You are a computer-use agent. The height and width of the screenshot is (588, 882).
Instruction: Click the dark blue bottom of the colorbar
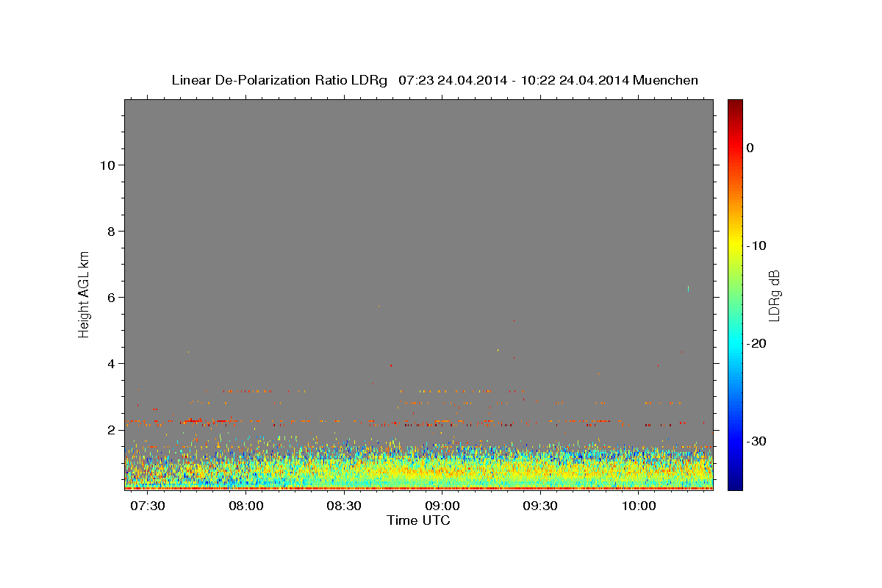[735, 484]
